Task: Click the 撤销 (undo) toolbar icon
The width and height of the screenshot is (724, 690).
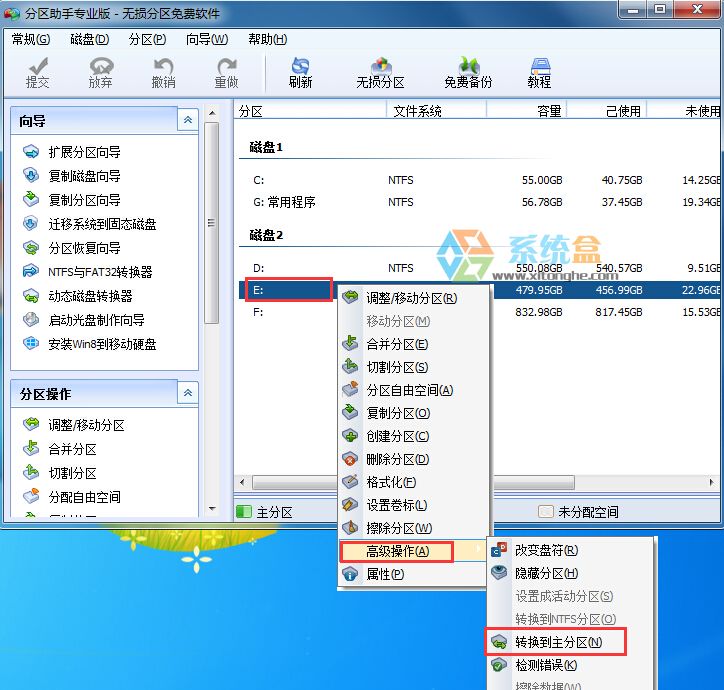Action: coord(163,73)
